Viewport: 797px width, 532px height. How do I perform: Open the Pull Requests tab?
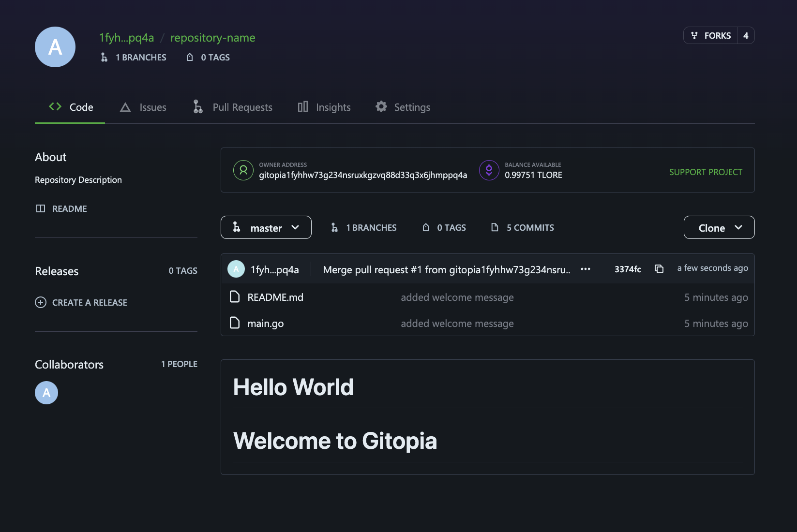[x=233, y=107]
